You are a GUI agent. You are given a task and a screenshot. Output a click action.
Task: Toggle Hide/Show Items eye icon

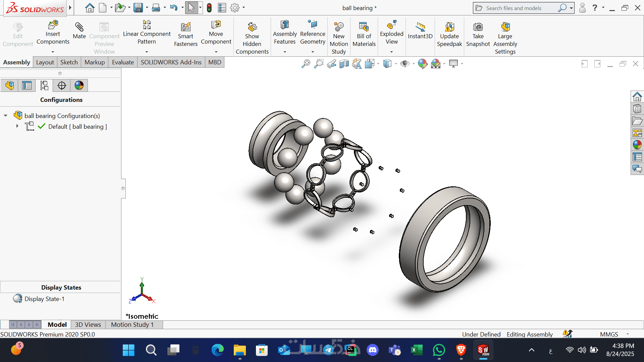pos(405,64)
